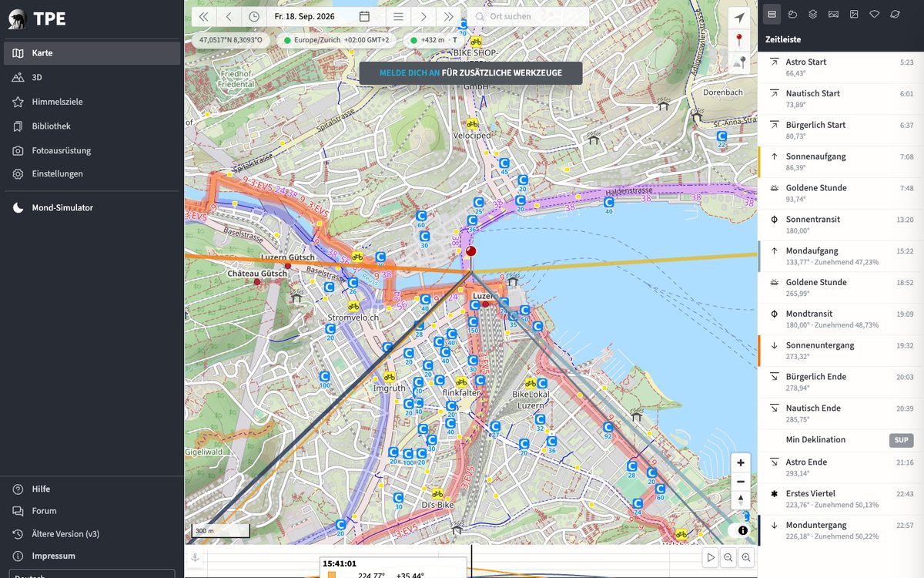Advance to next day arrow

coord(423,16)
